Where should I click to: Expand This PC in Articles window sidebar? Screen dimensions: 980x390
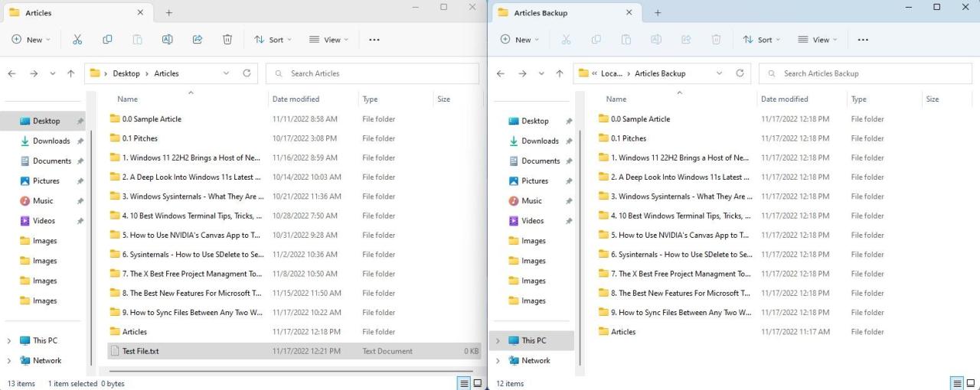pyautogui.click(x=8, y=340)
